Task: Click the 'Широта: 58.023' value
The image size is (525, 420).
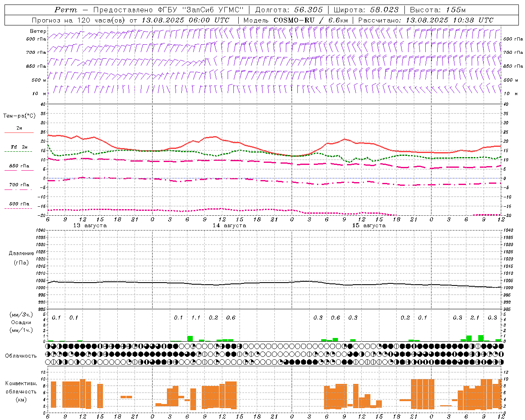Action: point(366,10)
